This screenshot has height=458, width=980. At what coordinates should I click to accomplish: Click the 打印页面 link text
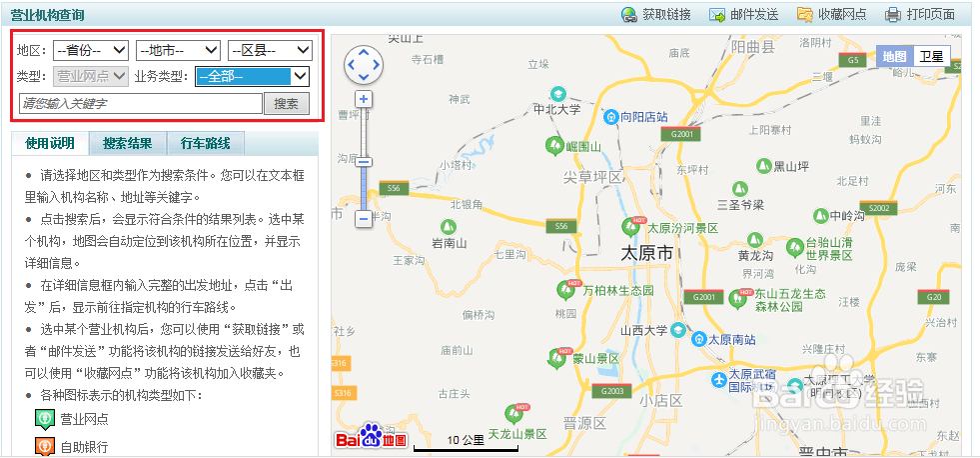pyautogui.click(x=931, y=15)
